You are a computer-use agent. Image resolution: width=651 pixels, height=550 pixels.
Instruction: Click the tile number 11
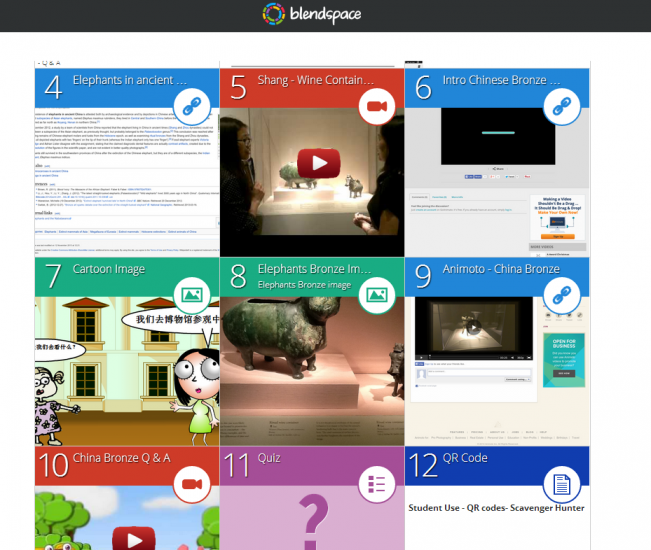click(x=237, y=465)
